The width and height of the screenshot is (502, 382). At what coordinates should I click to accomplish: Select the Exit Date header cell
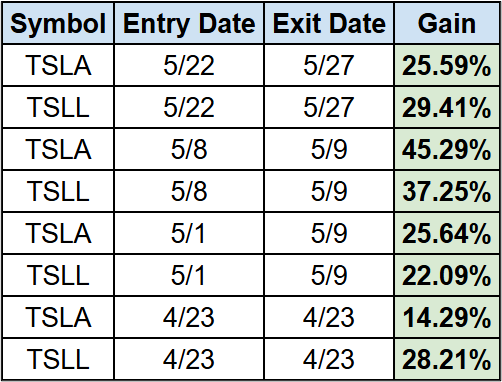click(329, 23)
